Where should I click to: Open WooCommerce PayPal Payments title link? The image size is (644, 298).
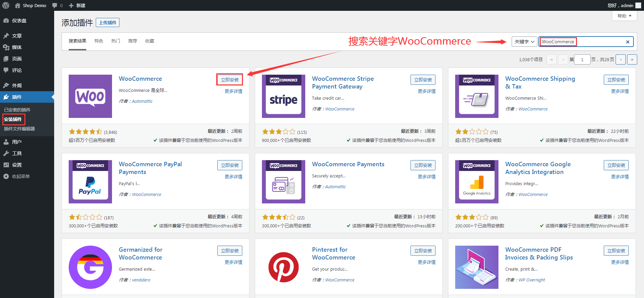coord(150,168)
